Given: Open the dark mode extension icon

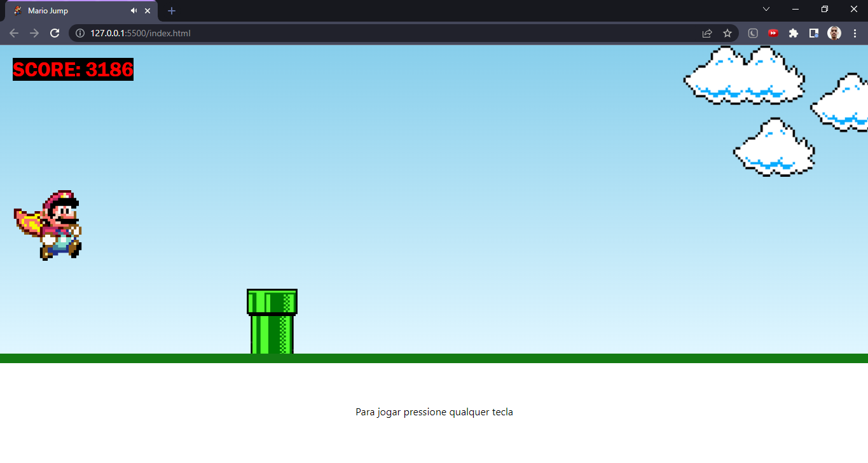Looking at the screenshot, I should pyautogui.click(x=753, y=33).
